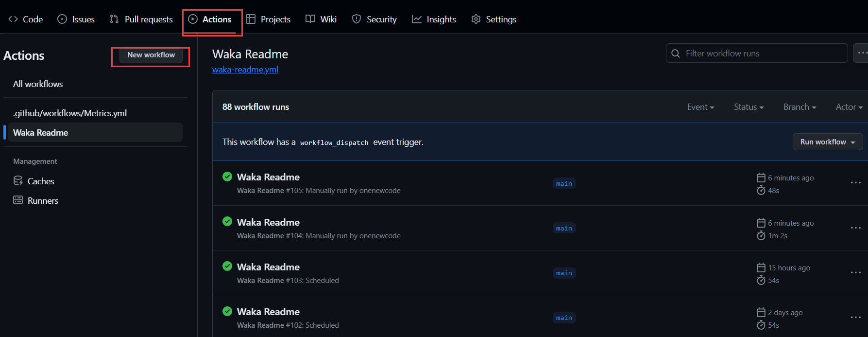Viewport: 868px width, 337px height.
Task: Select .github/workflows/Metrics.yml workflow
Action: point(70,113)
